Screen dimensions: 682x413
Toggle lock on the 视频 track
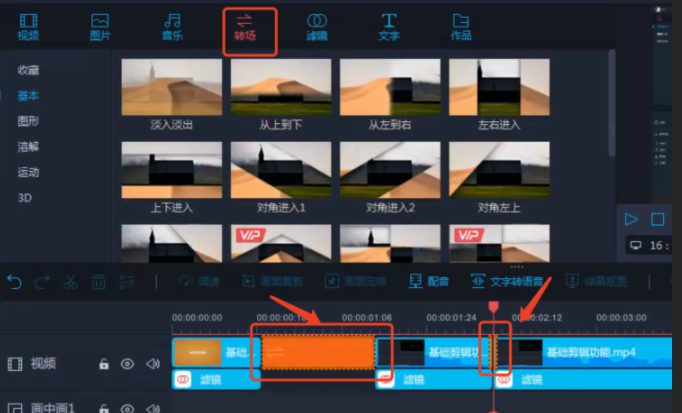click(x=104, y=364)
